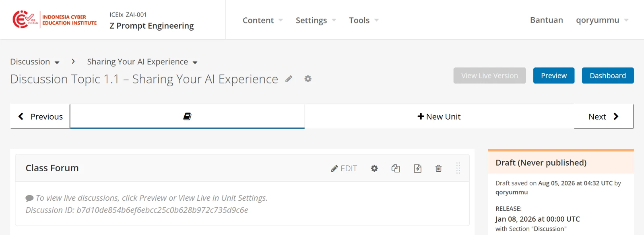The image size is (644, 235).
Task: Click the Discussion Topic 1.1 page title
Action: coord(144,79)
